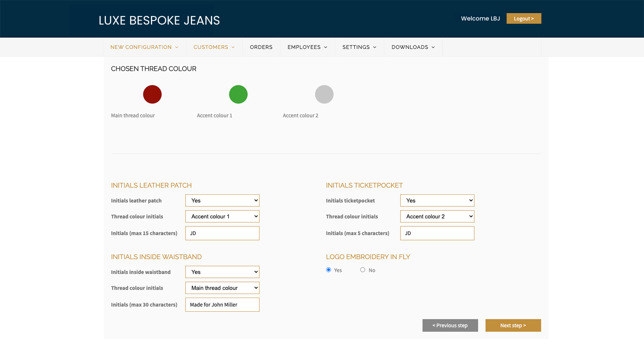This screenshot has width=644, height=362.
Task: Expand the Downloads menu
Action: coord(413,47)
